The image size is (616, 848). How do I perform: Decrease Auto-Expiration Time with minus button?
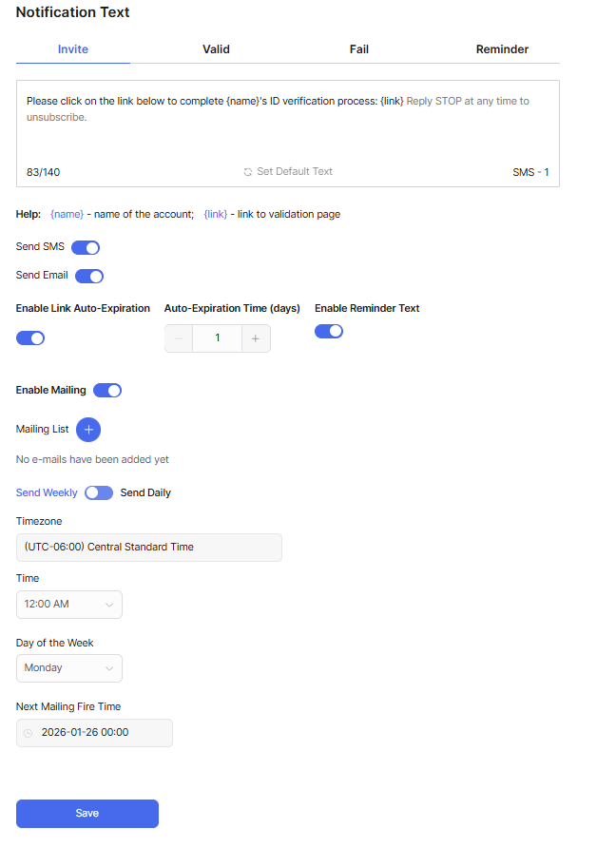(x=179, y=338)
